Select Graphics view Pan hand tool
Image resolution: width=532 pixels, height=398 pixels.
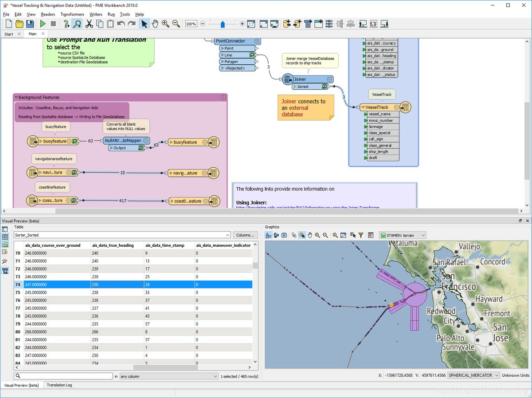[310, 235]
